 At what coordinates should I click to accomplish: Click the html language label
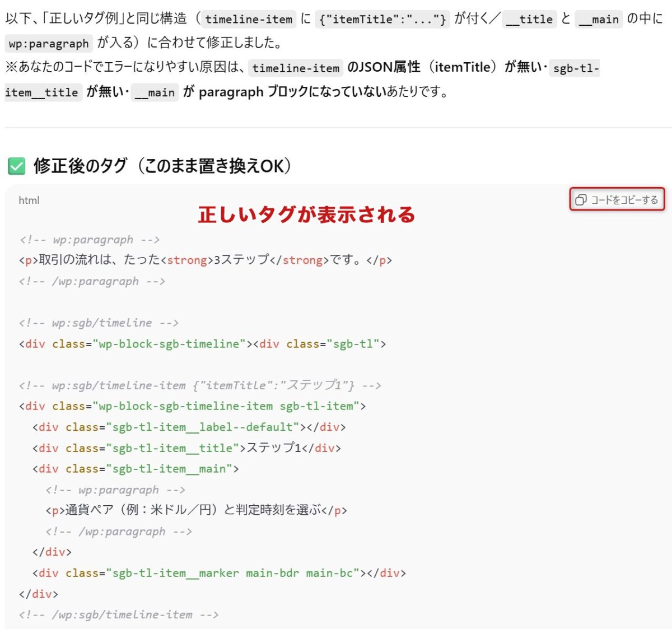[x=29, y=201]
